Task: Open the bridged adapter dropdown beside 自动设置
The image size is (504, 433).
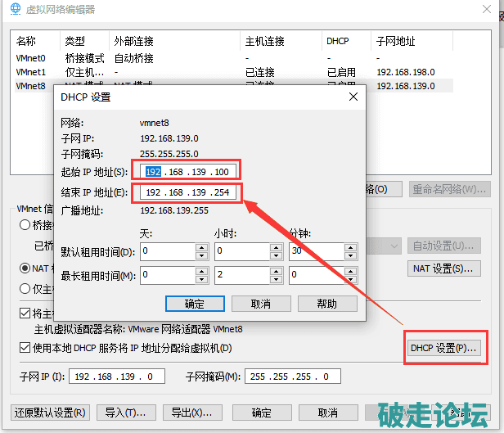Action: [394, 246]
